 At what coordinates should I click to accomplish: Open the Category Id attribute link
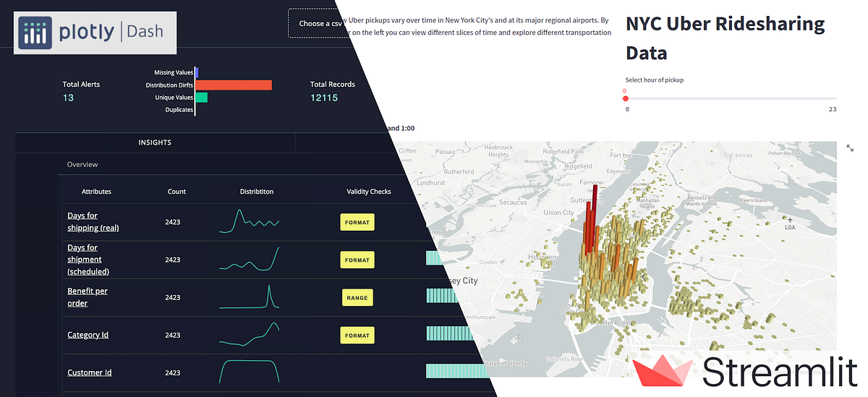[x=88, y=335]
